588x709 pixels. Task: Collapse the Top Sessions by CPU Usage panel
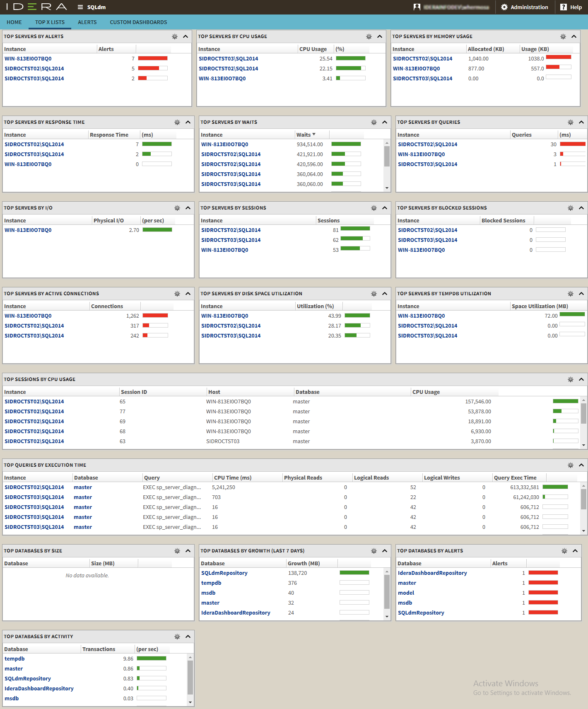(x=581, y=379)
